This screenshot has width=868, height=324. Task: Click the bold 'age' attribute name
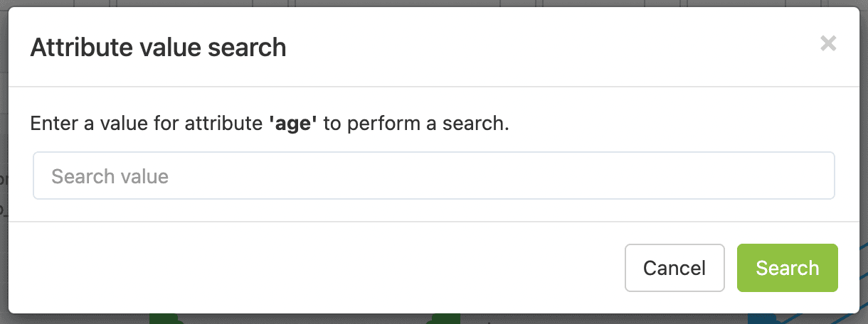tap(293, 124)
